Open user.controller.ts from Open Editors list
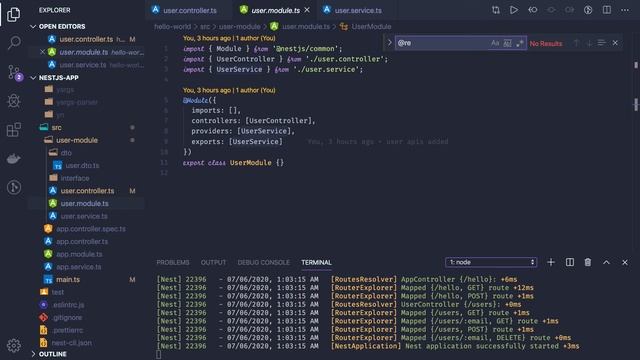This screenshot has width=640, height=360. (86, 39)
